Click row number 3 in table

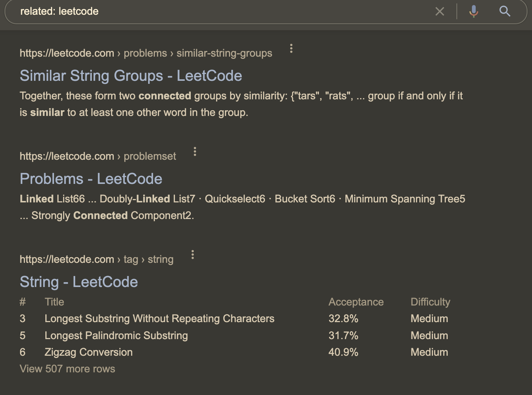[x=23, y=319]
